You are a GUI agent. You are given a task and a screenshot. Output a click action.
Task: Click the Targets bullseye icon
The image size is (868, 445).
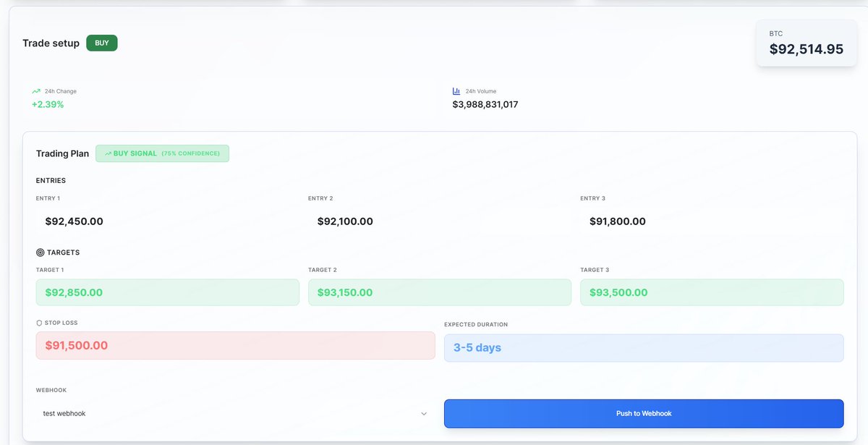(40, 253)
